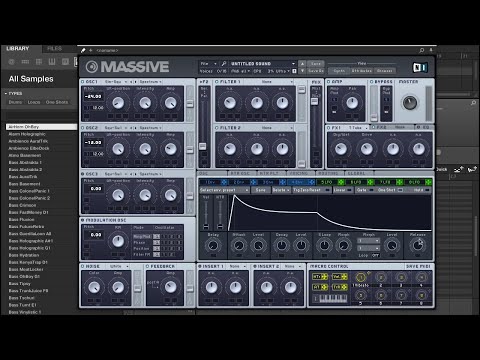The width and height of the screenshot is (480, 360).
Task: Open the Select env. preset dropdown
Action: tap(224, 190)
